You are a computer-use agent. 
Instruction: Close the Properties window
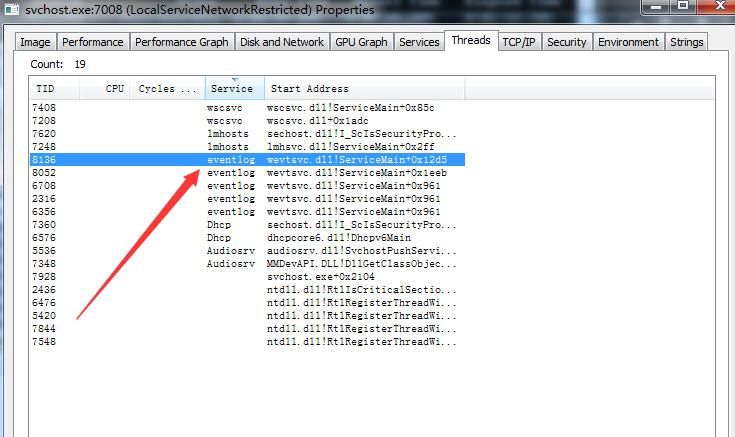coord(716,7)
